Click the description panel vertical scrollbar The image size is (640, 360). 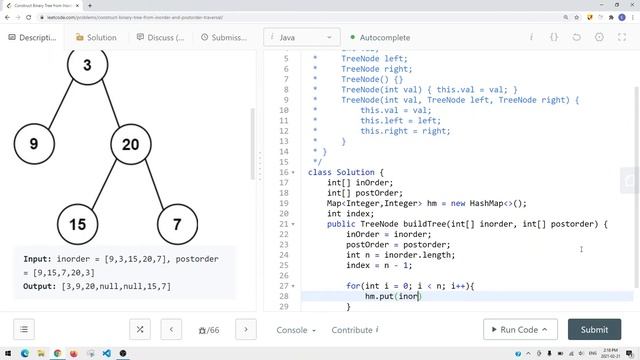click(x=253, y=144)
